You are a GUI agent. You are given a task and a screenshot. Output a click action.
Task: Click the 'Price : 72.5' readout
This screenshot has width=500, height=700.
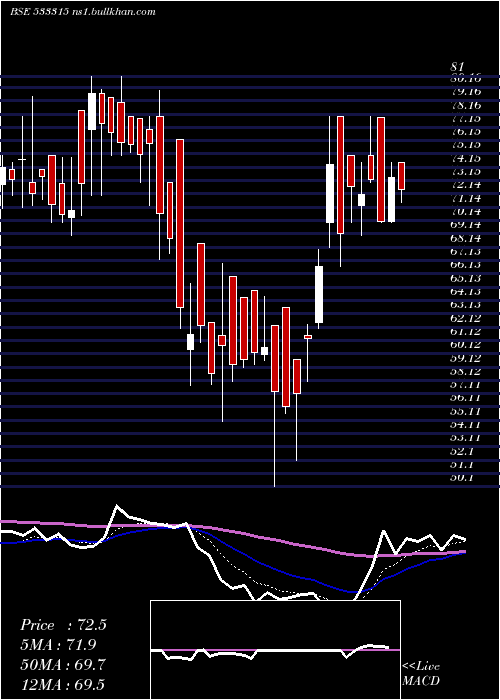coord(63,625)
